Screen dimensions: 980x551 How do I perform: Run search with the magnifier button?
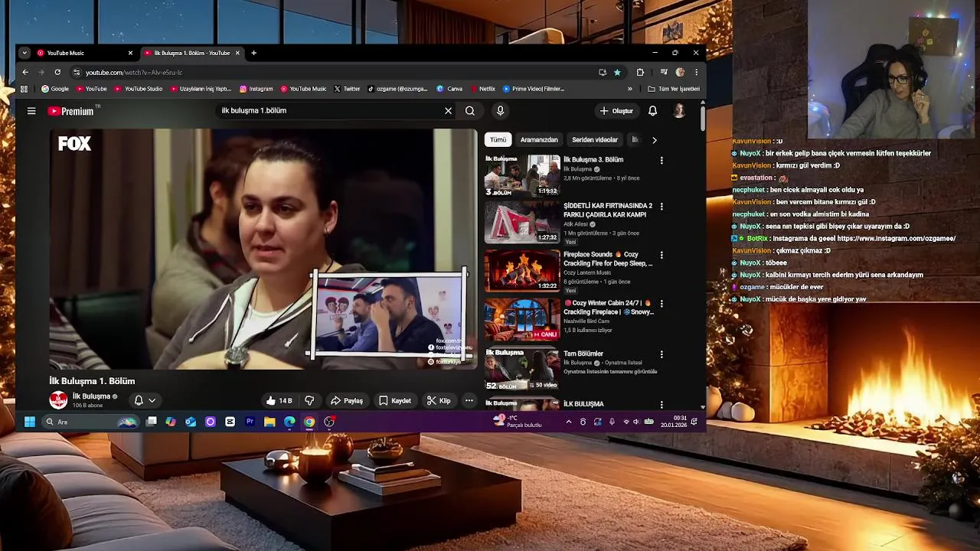470,111
